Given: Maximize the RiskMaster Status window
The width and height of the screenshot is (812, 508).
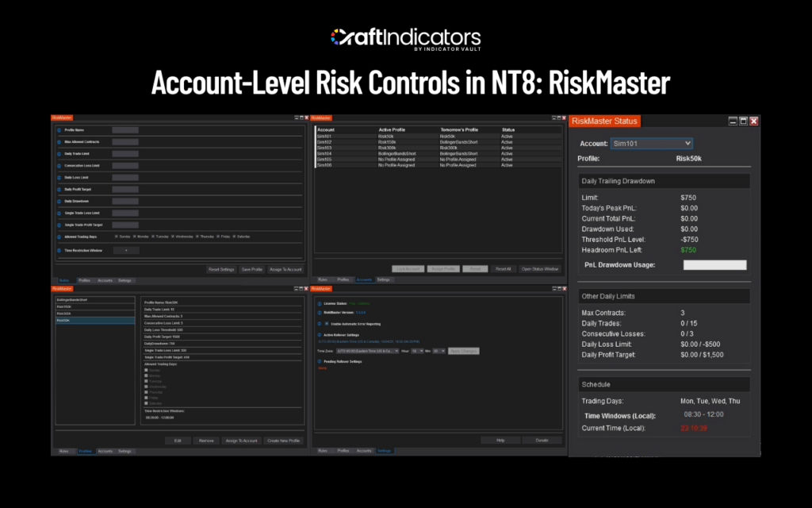Looking at the screenshot, I should click(743, 121).
